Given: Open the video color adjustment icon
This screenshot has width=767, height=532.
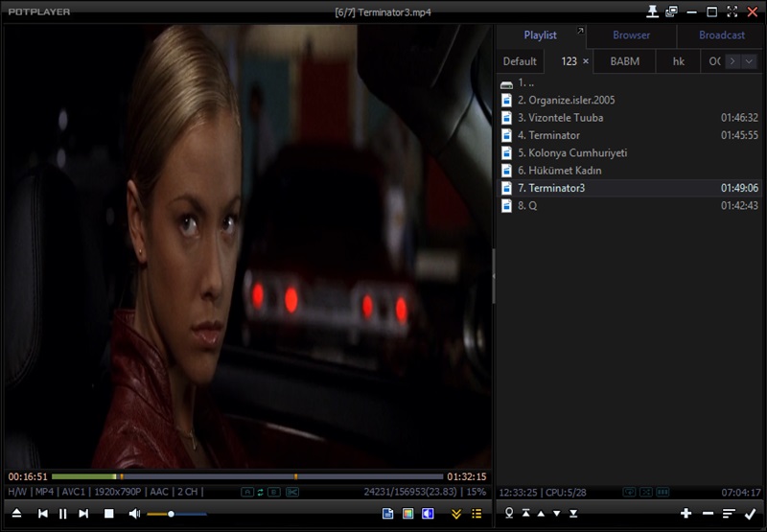Looking at the screenshot, I should point(407,514).
